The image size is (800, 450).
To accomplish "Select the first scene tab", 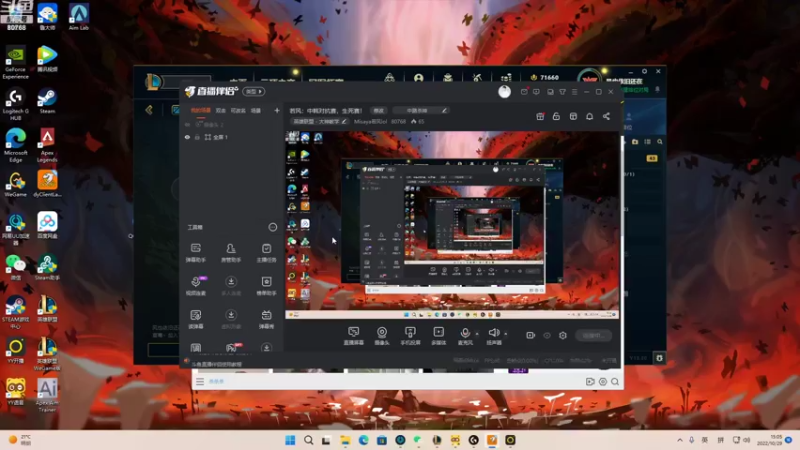I will click(201, 110).
